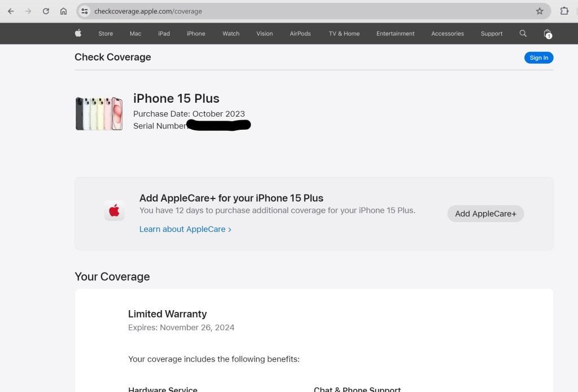This screenshot has width=578, height=392.
Task: Open the iPad menu
Action: coord(164,33)
